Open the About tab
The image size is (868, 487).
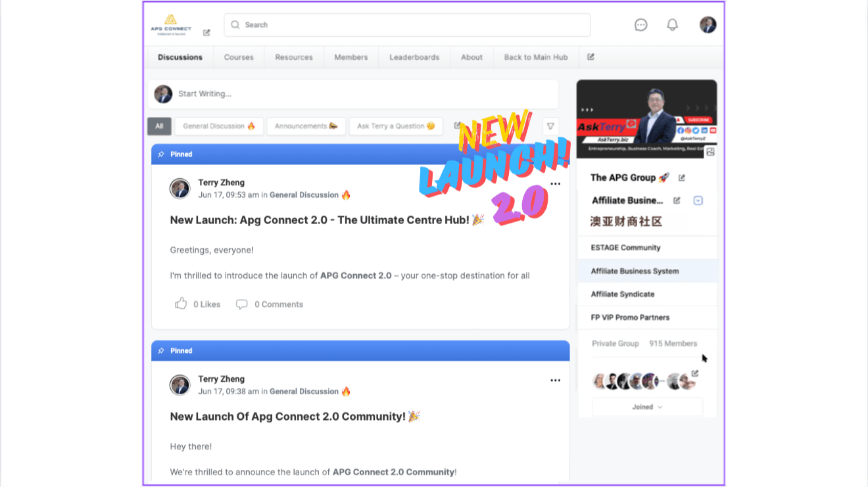[x=471, y=57]
